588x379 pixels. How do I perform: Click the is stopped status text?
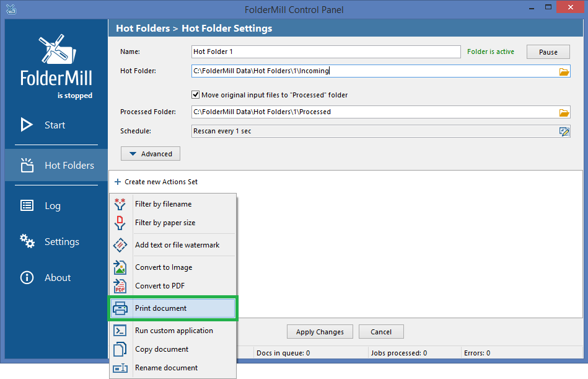coord(74,96)
